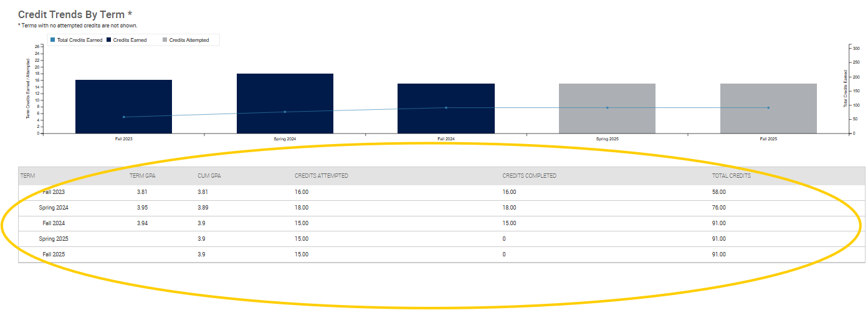Sort by CREDITS ATTEMPTED column header
This screenshot has height=310, width=868.
(x=321, y=176)
